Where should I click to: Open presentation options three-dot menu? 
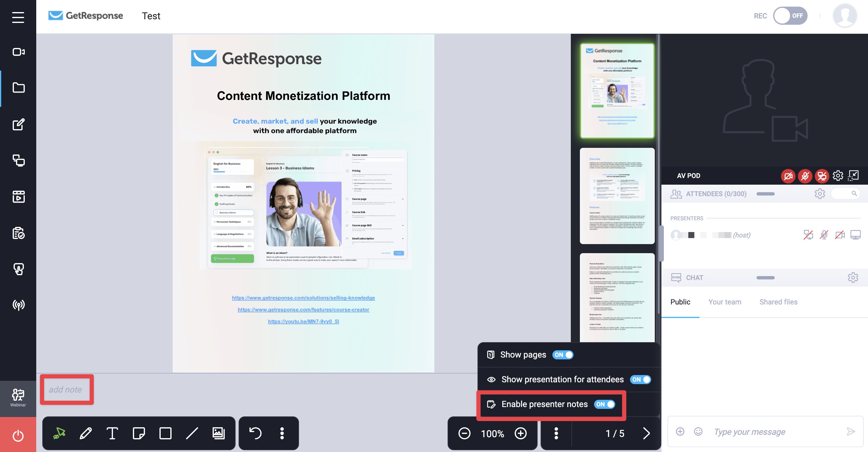point(556,434)
